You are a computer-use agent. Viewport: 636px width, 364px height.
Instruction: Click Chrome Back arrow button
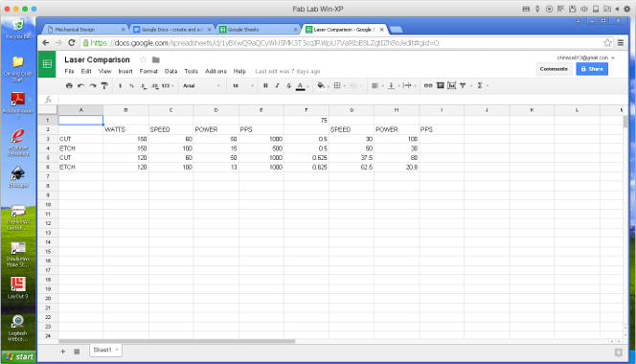(x=46, y=42)
